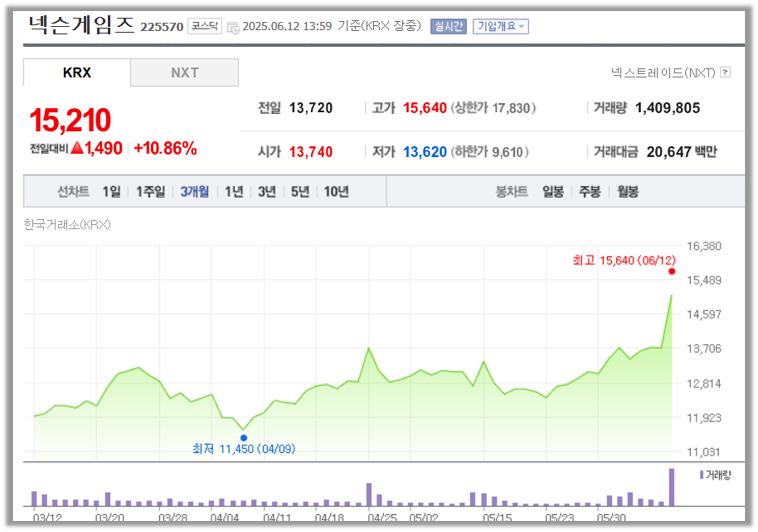The width and height of the screenshot is (758, 532).
Task: Click the 거래량 value 1,409,805
Action: click(x=668, y=108)
